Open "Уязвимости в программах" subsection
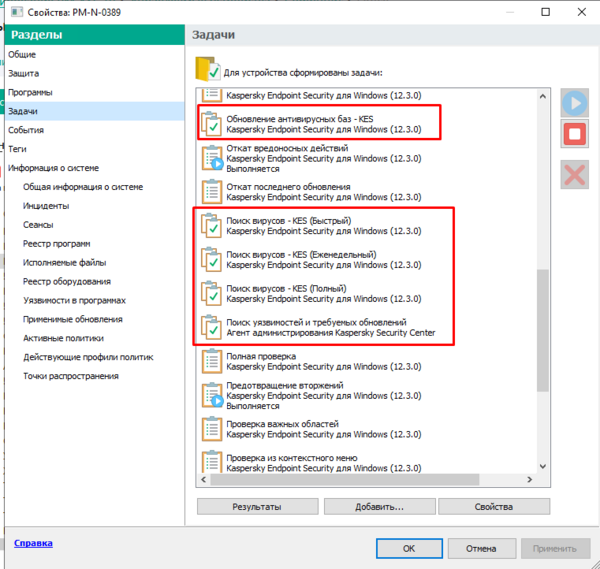Viewport: 600px width, 569px height. click(x=74, y=300)
